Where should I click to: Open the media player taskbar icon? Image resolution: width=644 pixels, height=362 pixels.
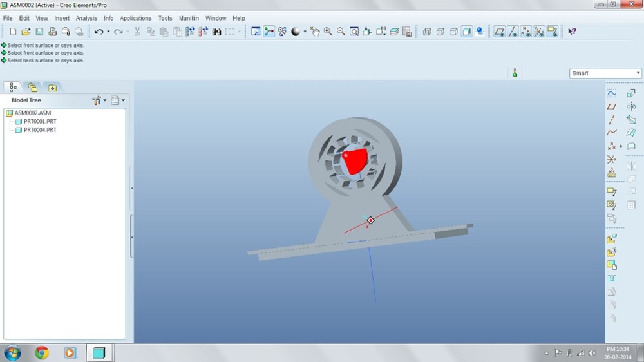click(x=70, y=353)
